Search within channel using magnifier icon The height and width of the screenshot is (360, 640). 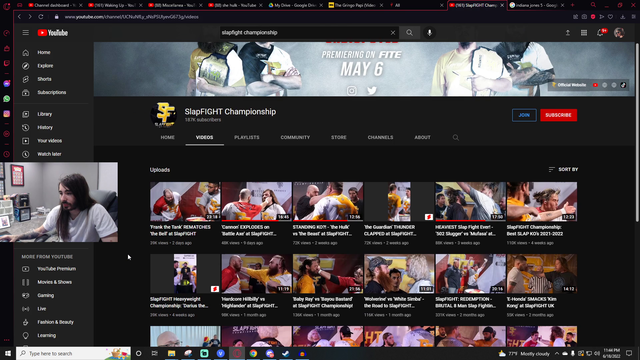(456, 138)
